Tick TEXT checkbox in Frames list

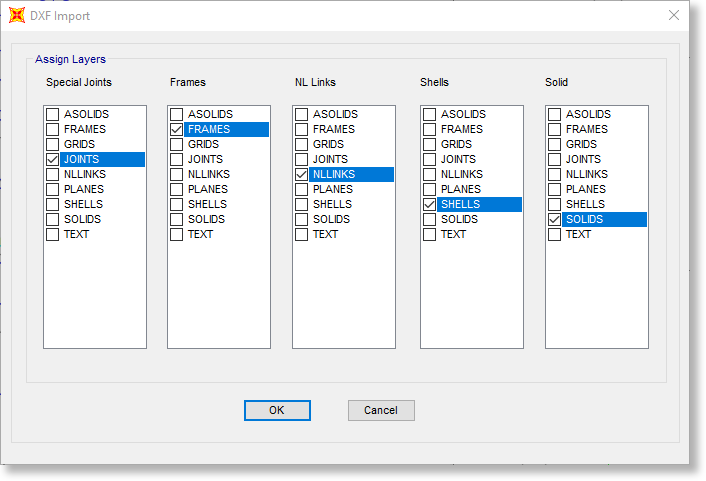177,235
